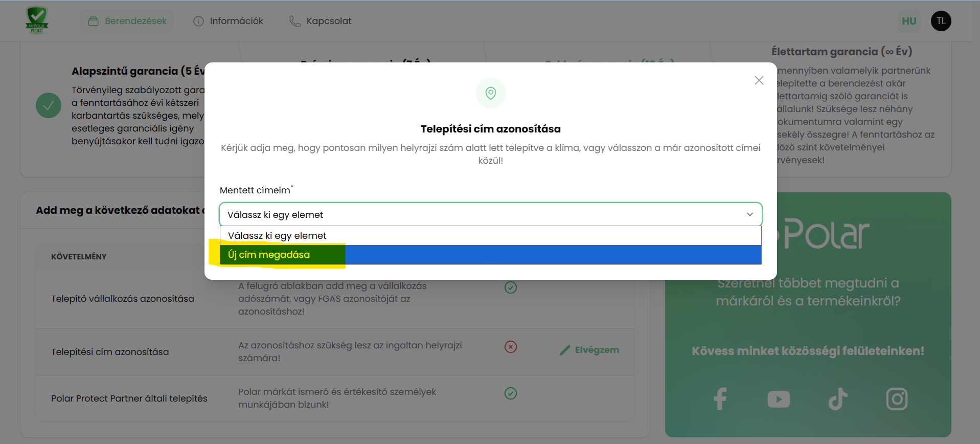The image size is (980, 444).
Task: Open the Facebook social icon
Action: pyautogui.click(x=720, y=399)
